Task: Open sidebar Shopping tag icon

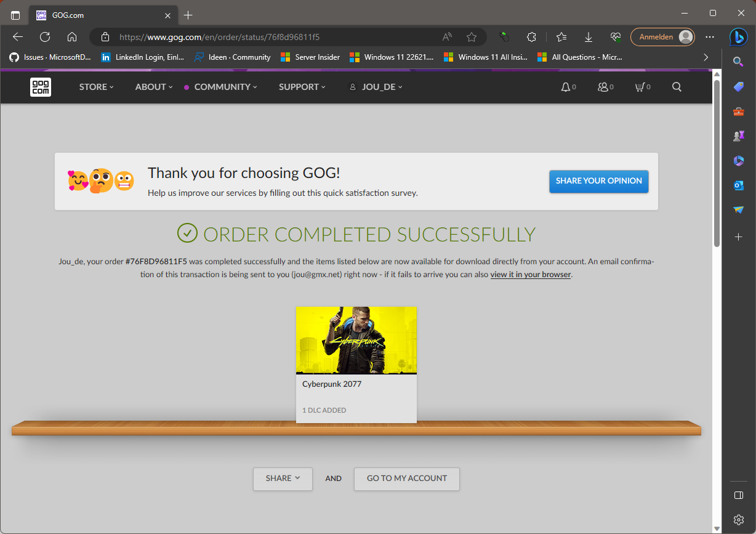Action: (x=739, y=87)
